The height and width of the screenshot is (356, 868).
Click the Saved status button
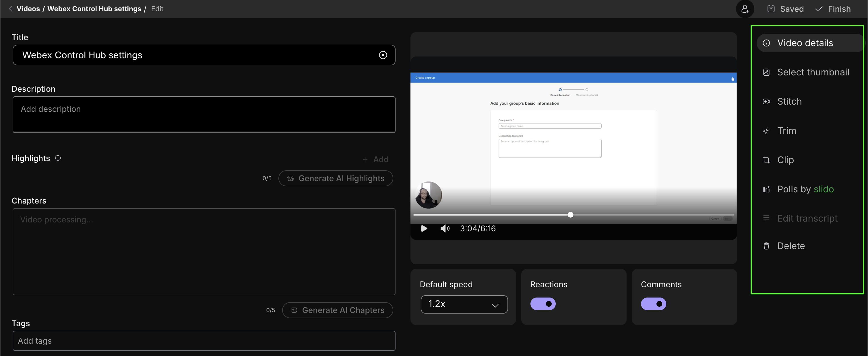pyautogui.click(x=785, y=9)
